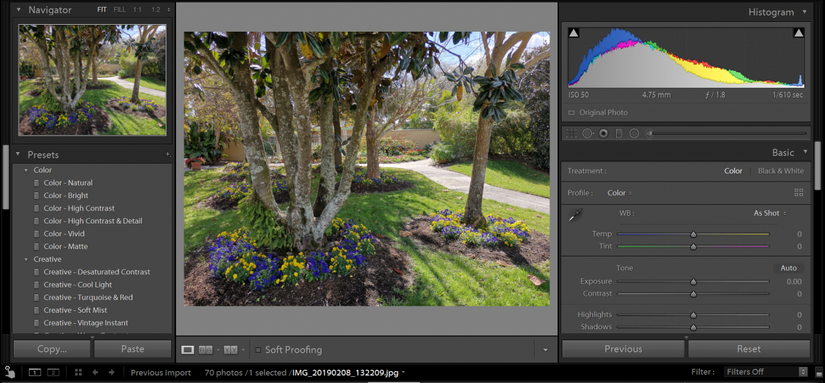Select the Graduated Filter tool
Image resolution: width=825 pixels, height=383 pixels.
click(x=619, y=134)
